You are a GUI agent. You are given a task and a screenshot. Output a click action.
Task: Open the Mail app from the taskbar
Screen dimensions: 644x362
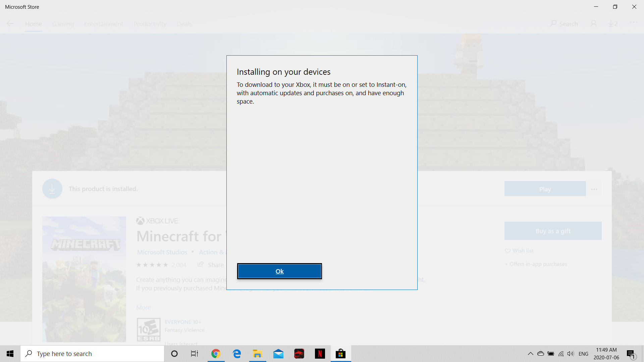click(278, 354)
